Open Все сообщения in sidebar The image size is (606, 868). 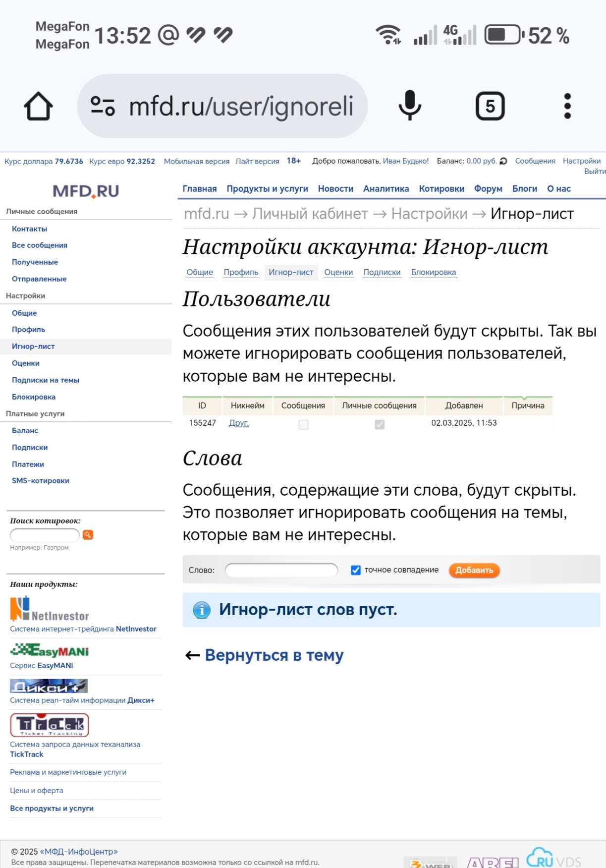(40, 245)
